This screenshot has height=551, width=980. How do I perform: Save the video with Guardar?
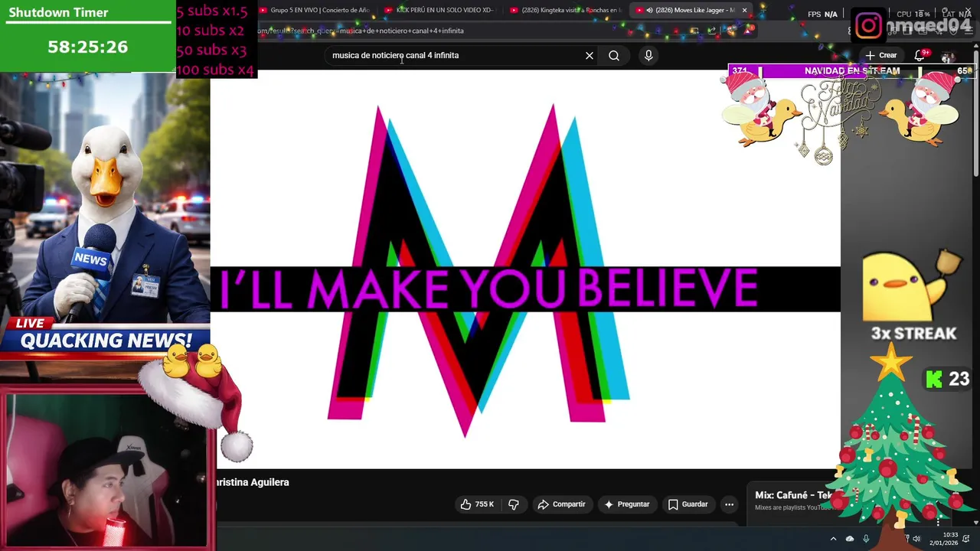tap(688, 504)
